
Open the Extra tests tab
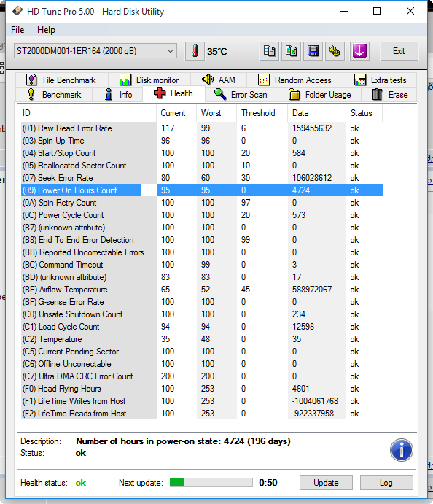(x=380, y=80)
